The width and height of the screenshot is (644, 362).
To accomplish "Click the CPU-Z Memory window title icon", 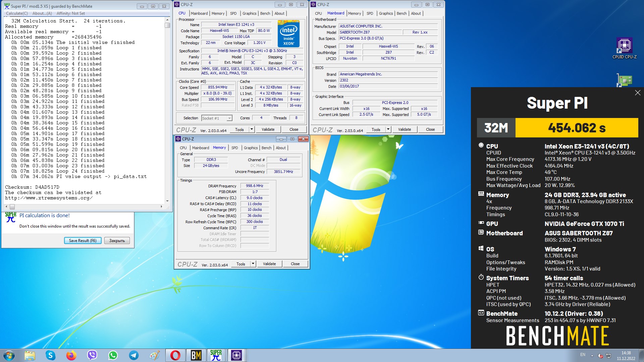I will (x=178, y=139).
